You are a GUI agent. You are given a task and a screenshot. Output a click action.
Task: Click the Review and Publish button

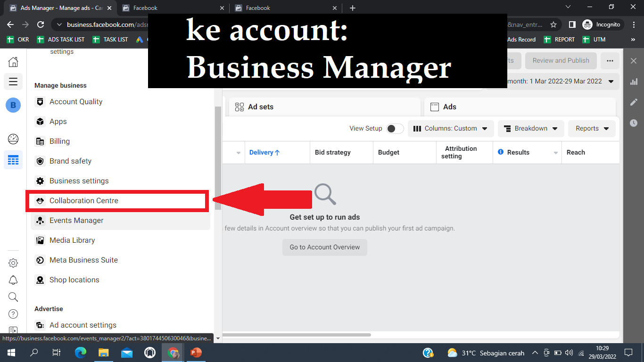(561, 60)
